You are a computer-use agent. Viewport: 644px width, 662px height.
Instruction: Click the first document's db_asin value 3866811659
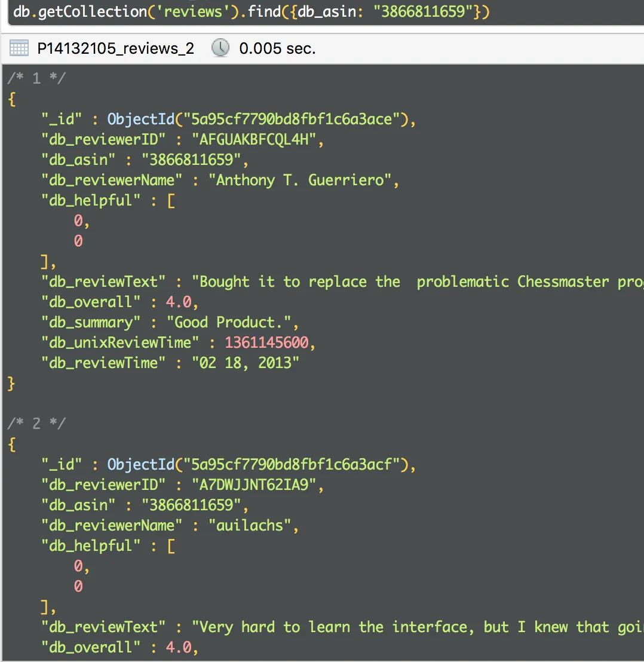(x=191, y=160)
